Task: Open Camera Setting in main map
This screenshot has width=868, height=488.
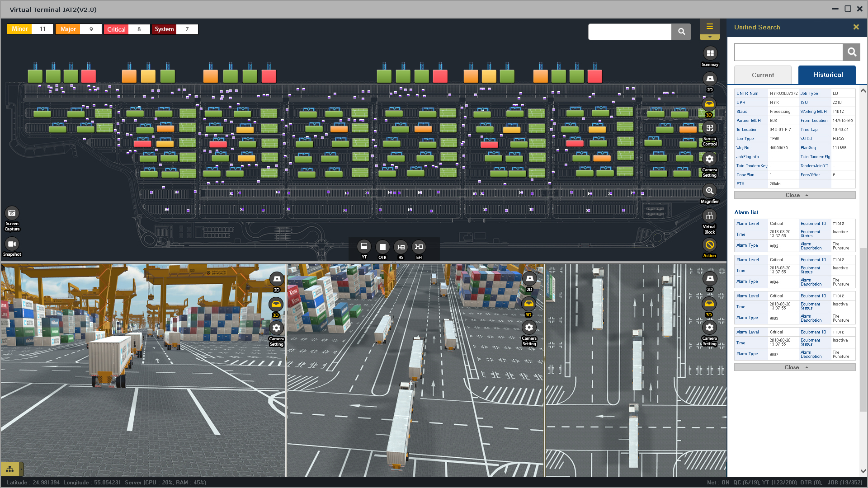Action: pyautogui.click(x=710, y=159)
